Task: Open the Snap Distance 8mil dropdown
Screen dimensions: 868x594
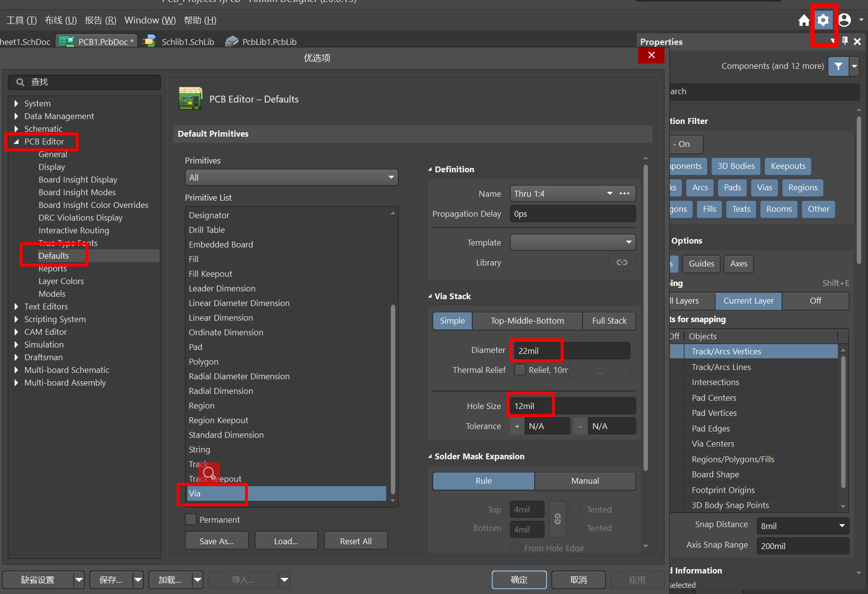Action: tap(803, 526)
